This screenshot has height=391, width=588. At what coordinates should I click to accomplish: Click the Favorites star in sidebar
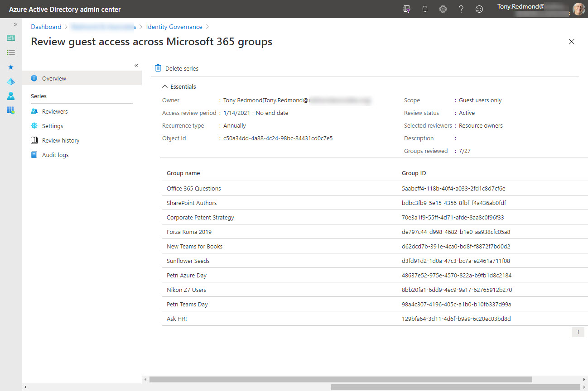click(x=11, y=67)
